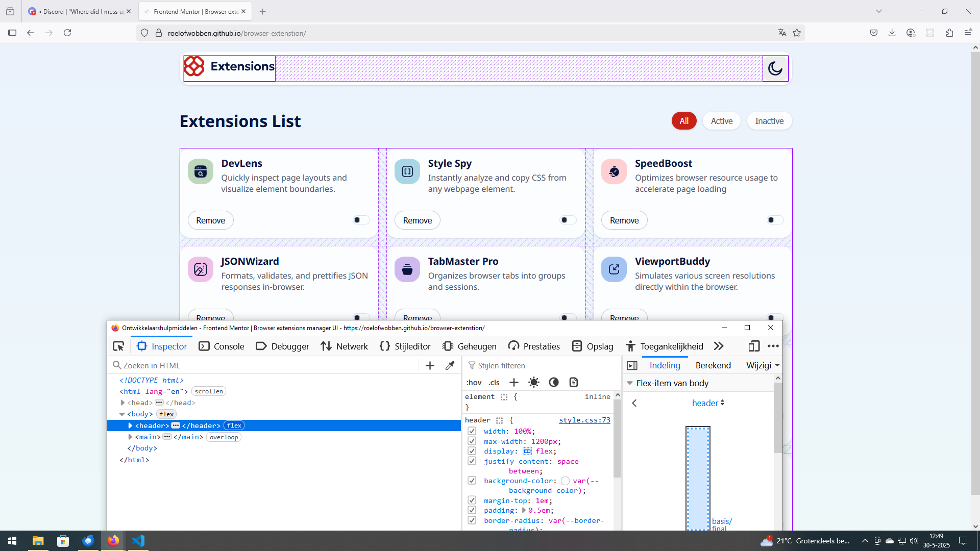Expand the header element in HTML tree
980x551 pixels.
coord(130,425)
